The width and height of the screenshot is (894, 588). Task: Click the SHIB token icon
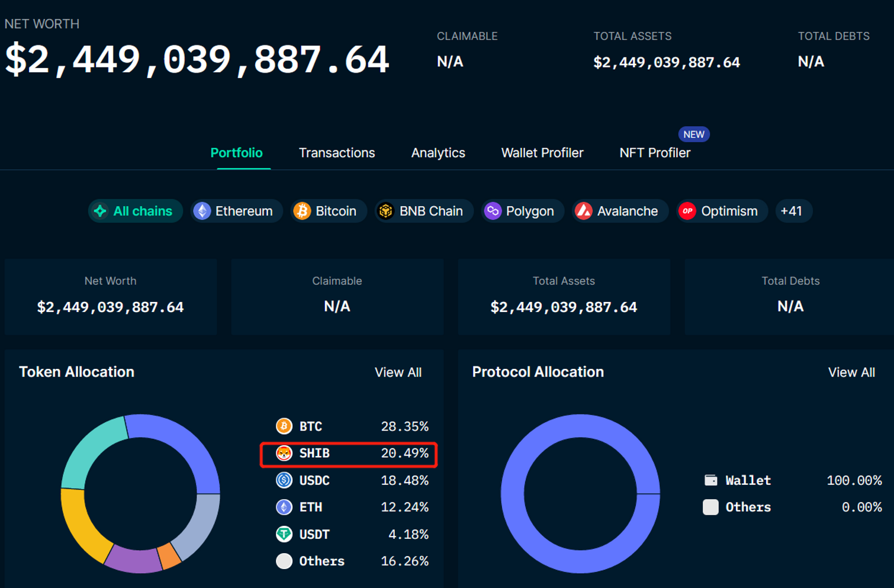click(x=284, y=454)
